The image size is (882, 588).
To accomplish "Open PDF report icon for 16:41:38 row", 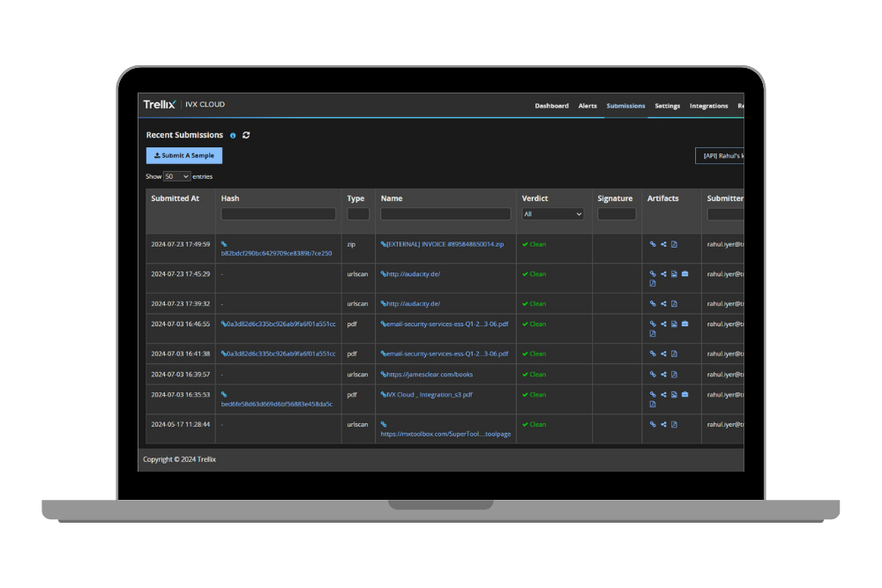I will pos(674,354).
